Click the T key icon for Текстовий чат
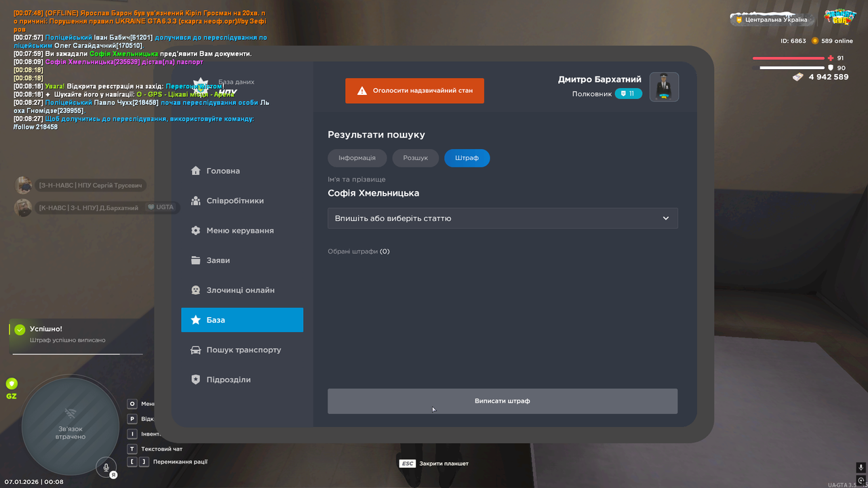The height and width of the screenshot is (488, 868). [133, 449]
